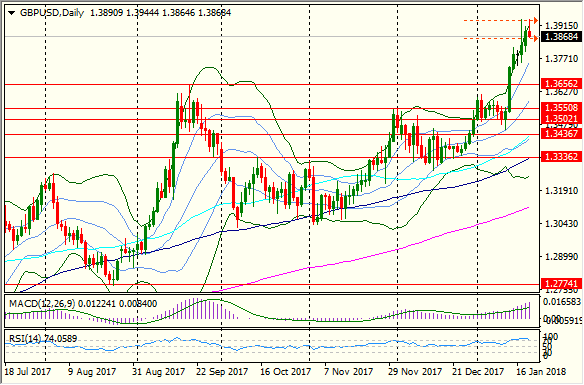Image resolution: width=584 pixels, height=385 pixels.
Task: Click the 21 Dec 2017 date label
Action: pos(478,372)
